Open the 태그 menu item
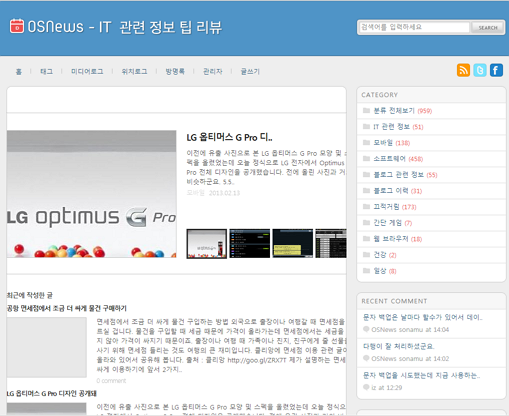The image size is (509, 416). (x=46, y=71)
